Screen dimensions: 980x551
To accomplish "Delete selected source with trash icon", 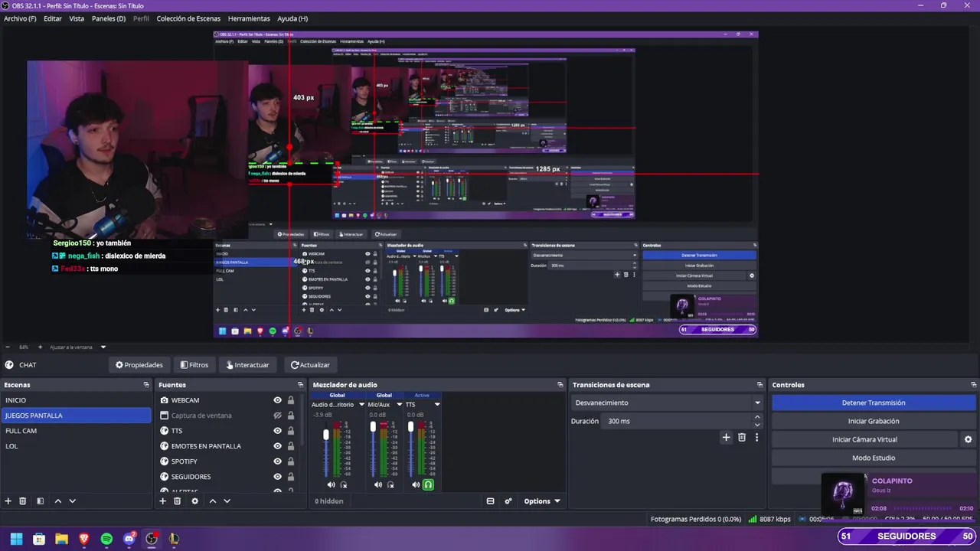I will [x=177, y=501].
